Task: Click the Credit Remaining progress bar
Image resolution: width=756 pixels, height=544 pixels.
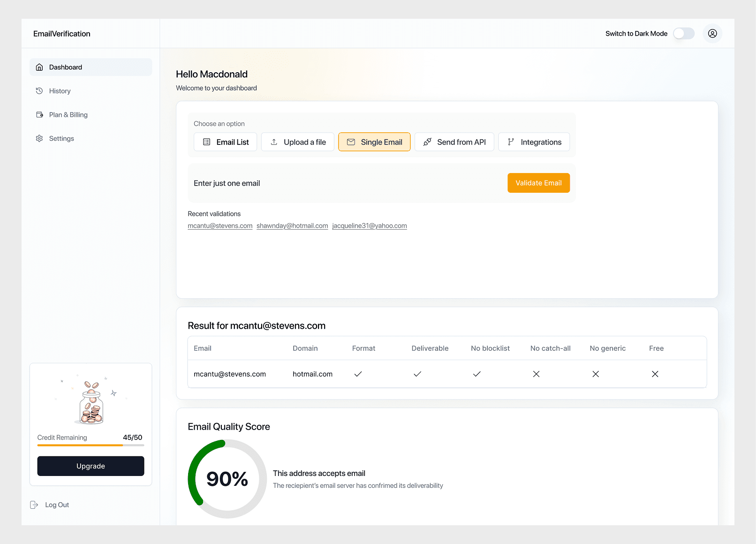Action: pyautogui.click(x=91, y=445)
